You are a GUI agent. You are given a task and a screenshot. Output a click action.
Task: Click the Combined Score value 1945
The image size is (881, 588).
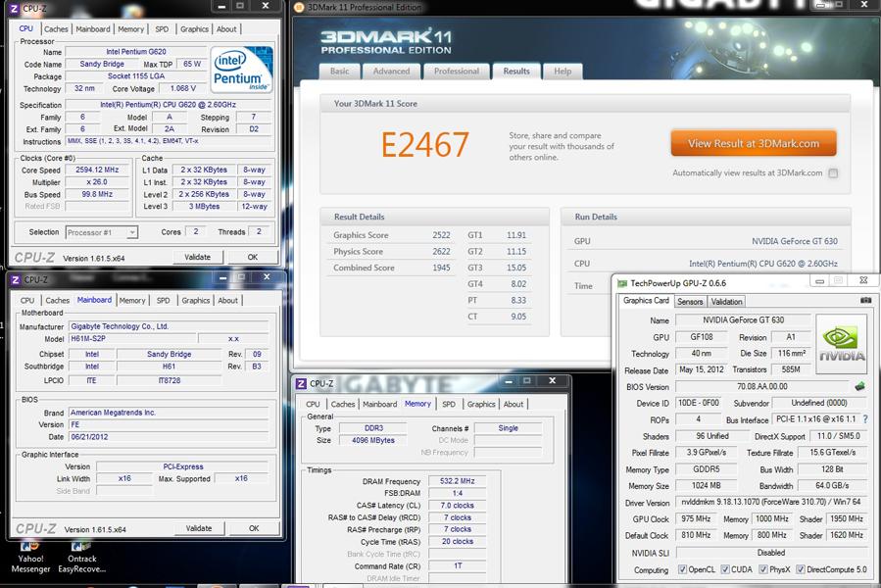[441, 268]
